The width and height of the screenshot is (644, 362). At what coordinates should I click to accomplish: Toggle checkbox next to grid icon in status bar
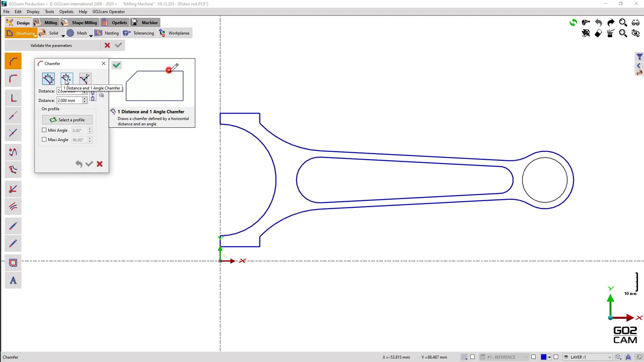coord(473,357)
